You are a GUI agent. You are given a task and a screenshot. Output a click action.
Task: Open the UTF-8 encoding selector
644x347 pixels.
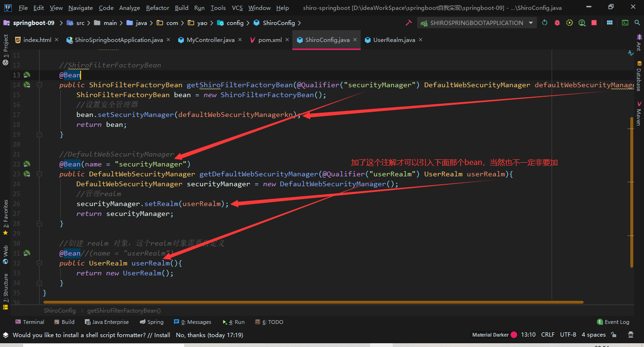click(568, 335)
